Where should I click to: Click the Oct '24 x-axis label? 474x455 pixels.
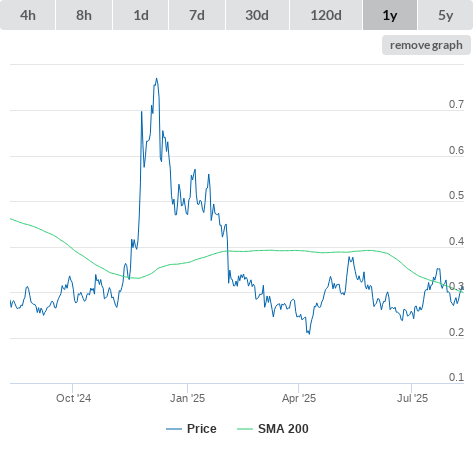[73, 398]
